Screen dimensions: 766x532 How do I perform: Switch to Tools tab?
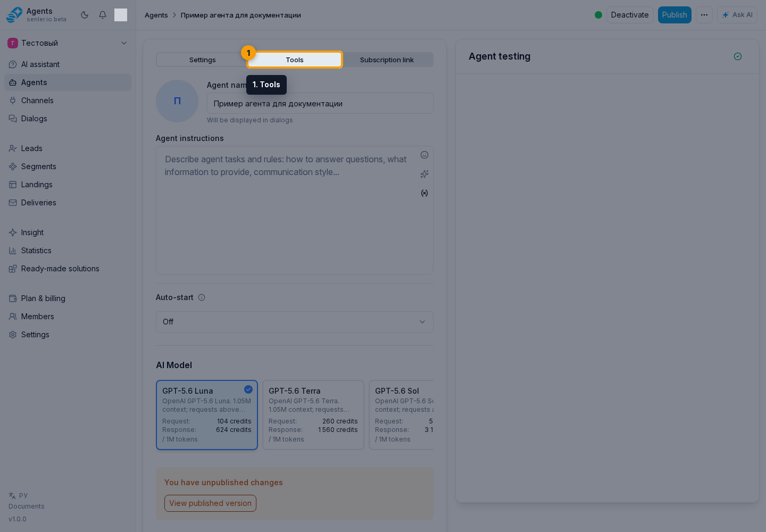tap(295, 60)
